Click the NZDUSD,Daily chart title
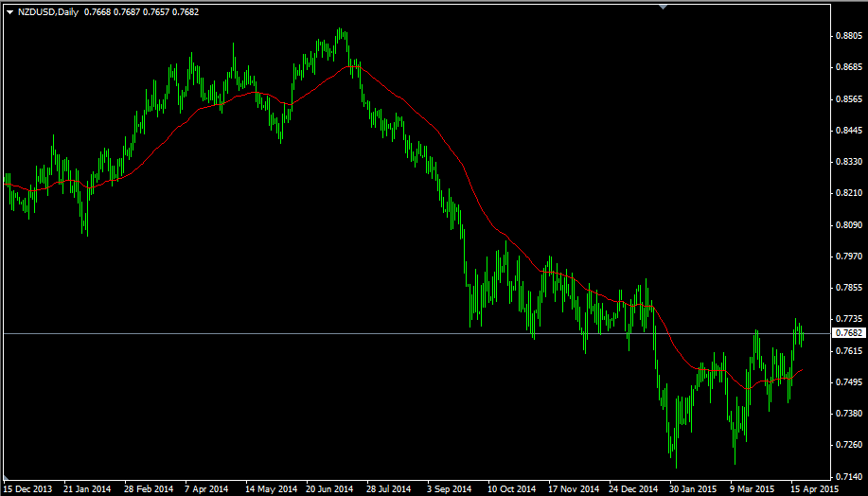Viewport: 868px width, 496px height. tap(48, 12)
